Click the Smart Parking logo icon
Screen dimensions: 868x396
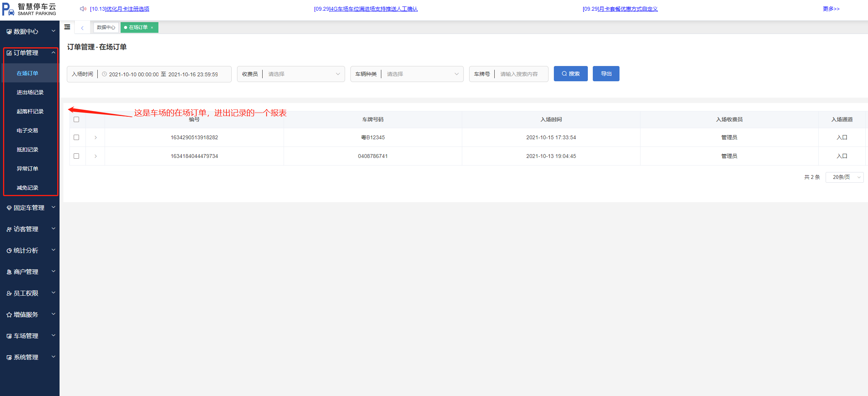pos(8,9)
